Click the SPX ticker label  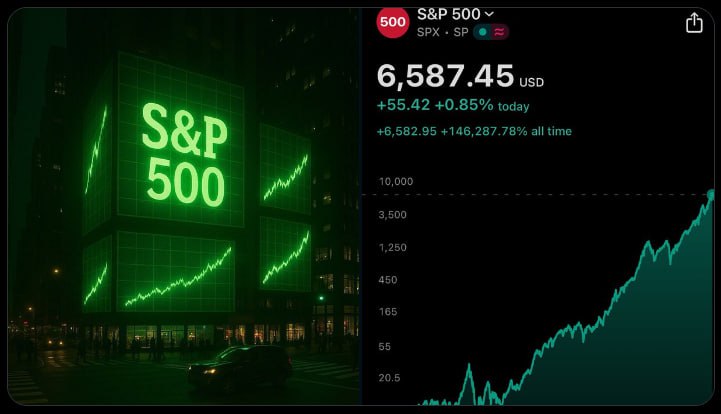pyautogui.click(x=428, y=32)
